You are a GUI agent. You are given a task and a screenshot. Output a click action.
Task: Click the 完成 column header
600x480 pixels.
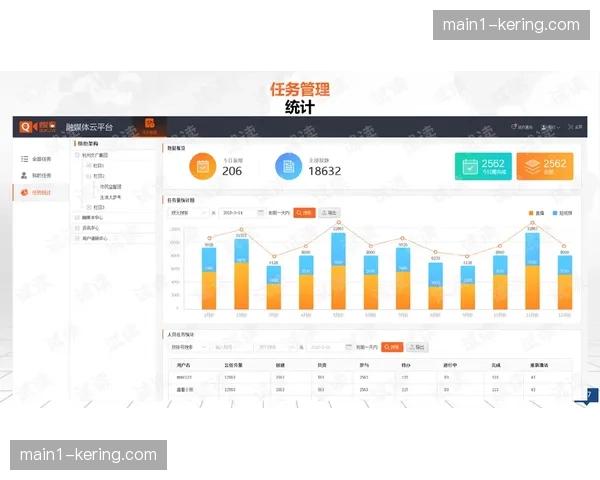tap(496, 365)
